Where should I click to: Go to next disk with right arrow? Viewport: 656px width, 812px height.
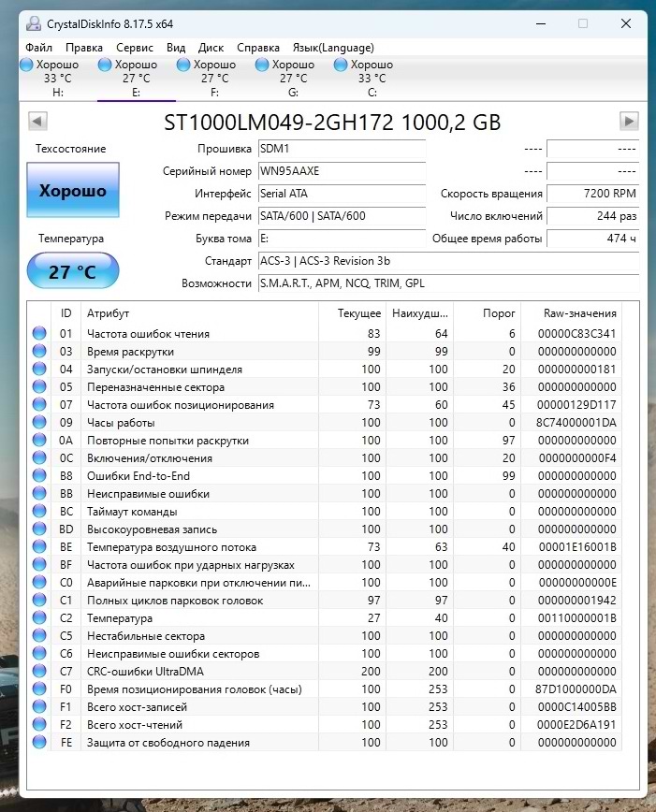pos(629,122)
